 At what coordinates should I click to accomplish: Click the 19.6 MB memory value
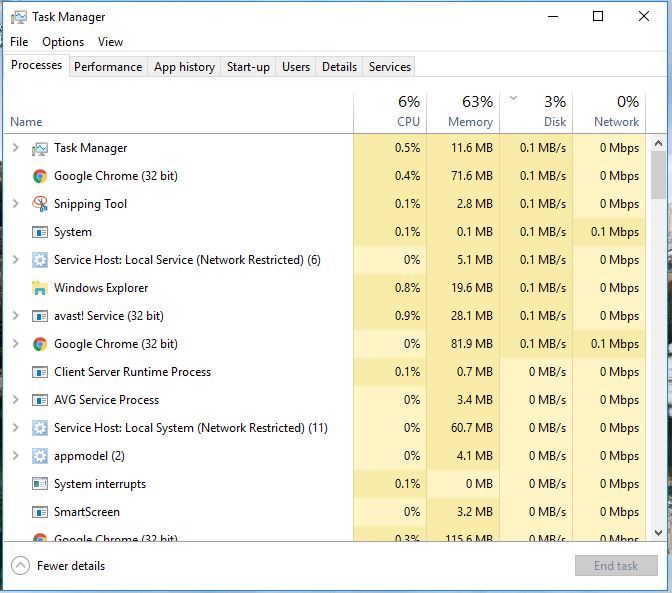pyautogui.click(x=472, y=288)
